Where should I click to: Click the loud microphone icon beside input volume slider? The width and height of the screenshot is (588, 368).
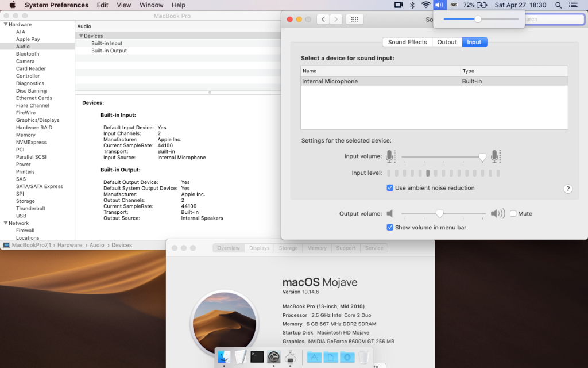tap(495, 156)
